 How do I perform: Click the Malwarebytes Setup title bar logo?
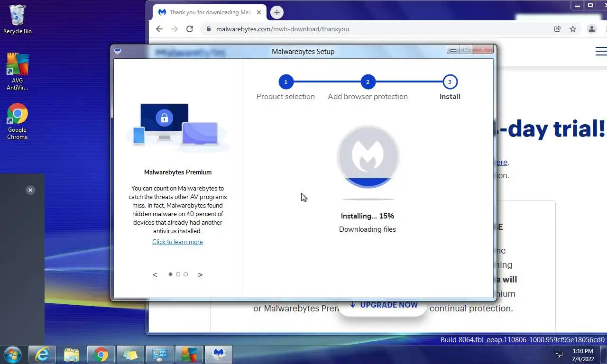pyautogui.click(x=118, y=51)
